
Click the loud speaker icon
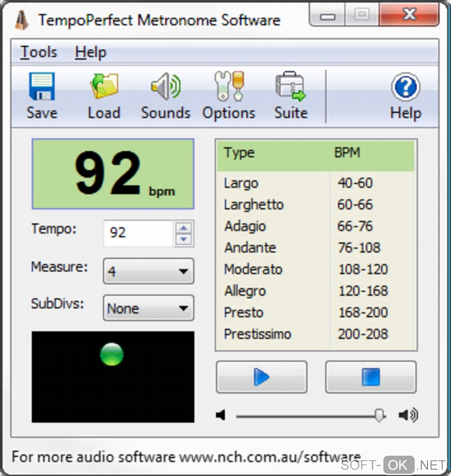(x=409, y=415)
